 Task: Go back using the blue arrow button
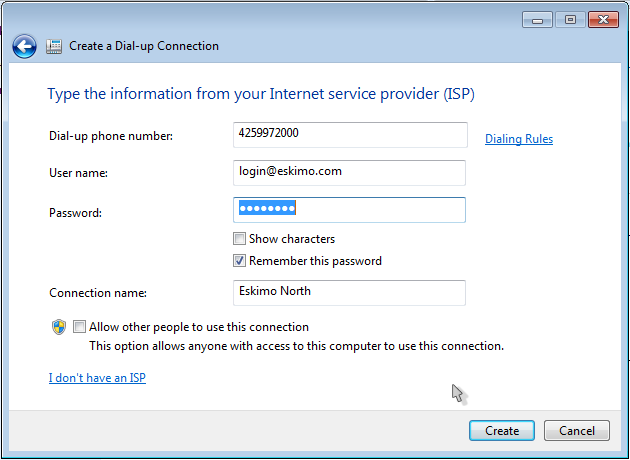25,46
